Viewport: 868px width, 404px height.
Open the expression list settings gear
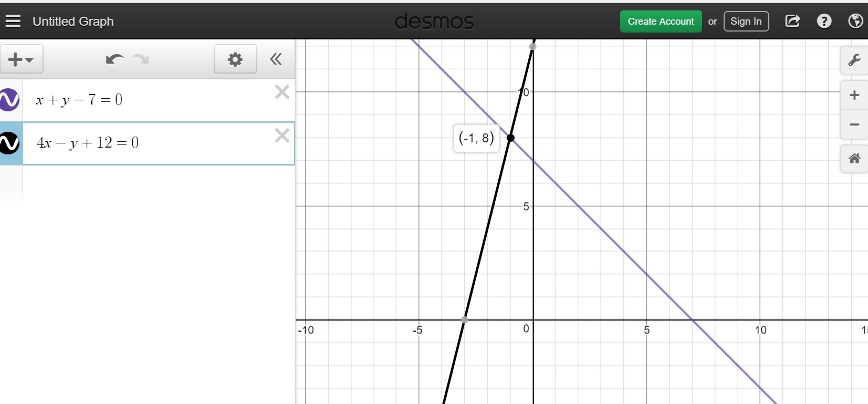[x=235, y=59]
